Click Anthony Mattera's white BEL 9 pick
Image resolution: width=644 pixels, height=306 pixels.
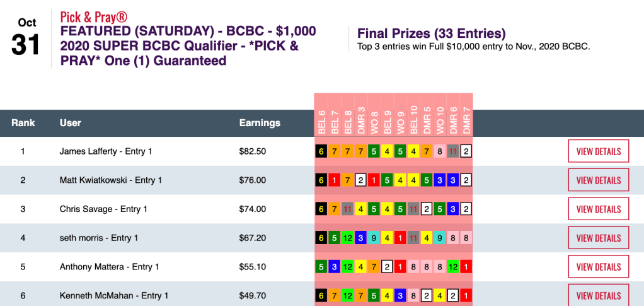387,267
